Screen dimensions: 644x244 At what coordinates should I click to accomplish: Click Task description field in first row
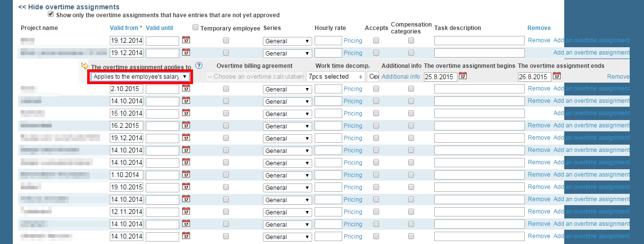click(479, 41)
